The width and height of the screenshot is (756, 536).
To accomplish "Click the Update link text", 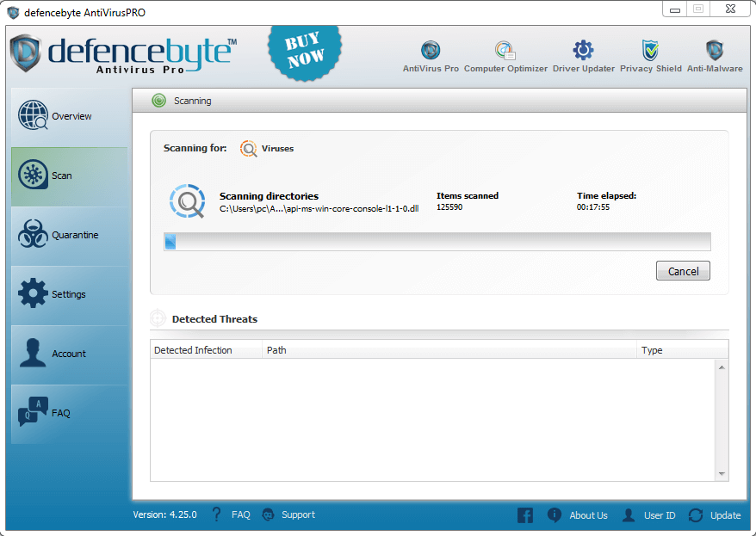I will point(725,515).
